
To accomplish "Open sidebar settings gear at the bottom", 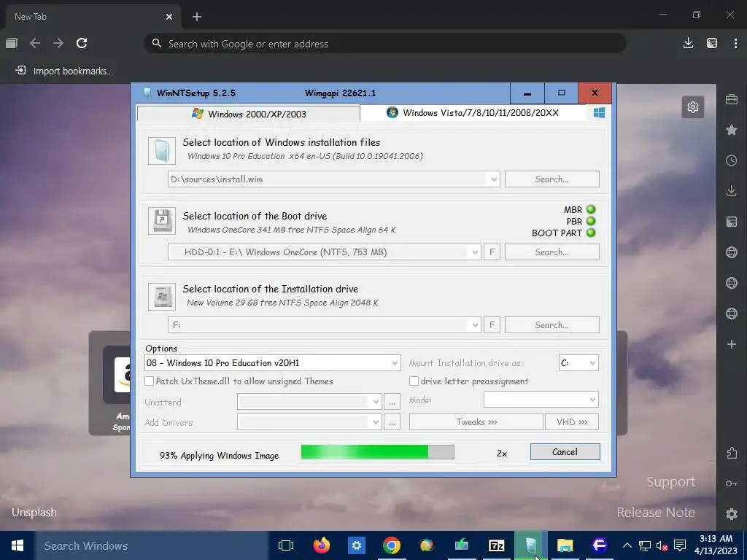I will 732,514.
